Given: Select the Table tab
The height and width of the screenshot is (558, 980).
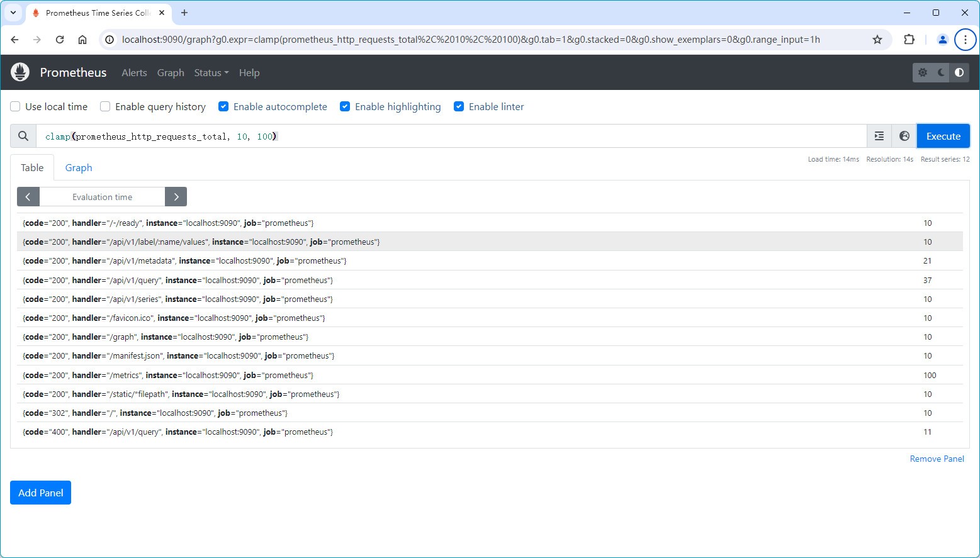Looking at the screenshot, I should [x=32, y=167].
